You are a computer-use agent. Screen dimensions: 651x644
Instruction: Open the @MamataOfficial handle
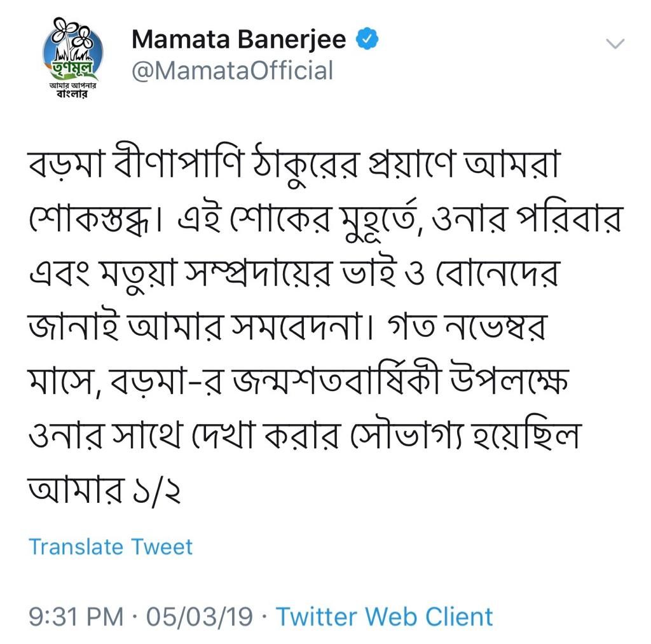tap(233, 70)
